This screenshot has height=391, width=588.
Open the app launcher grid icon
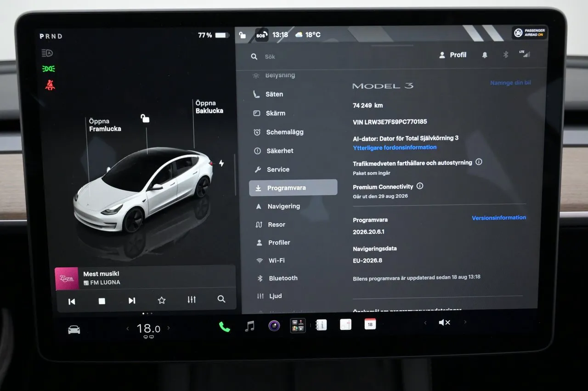click(298, 326)
